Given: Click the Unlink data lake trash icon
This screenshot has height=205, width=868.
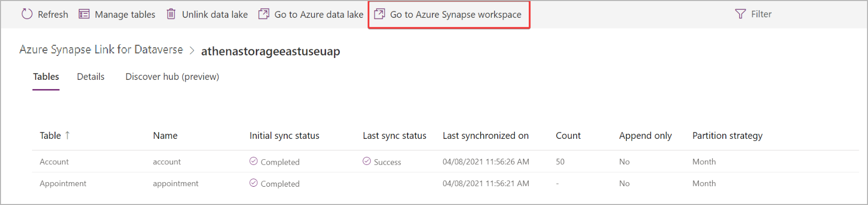Looking at the screenshot, I should click(171, 14).
